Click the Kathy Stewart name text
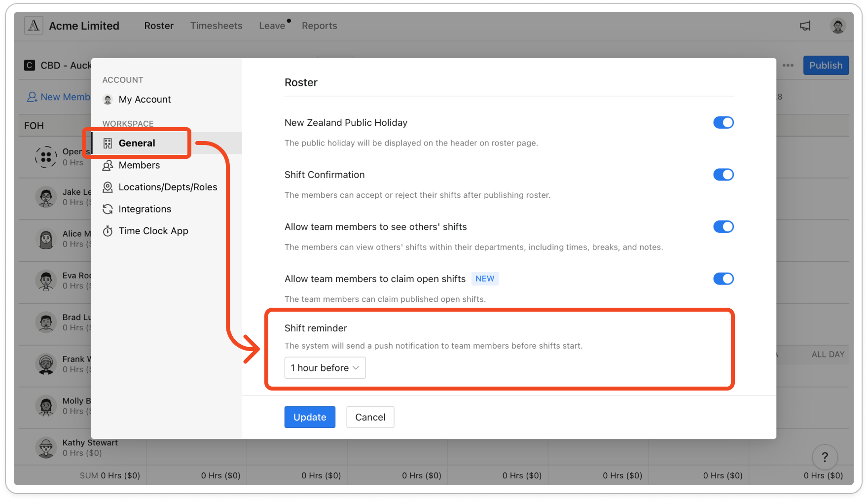This screenshot has height=501, width=868. pos(90,443)
